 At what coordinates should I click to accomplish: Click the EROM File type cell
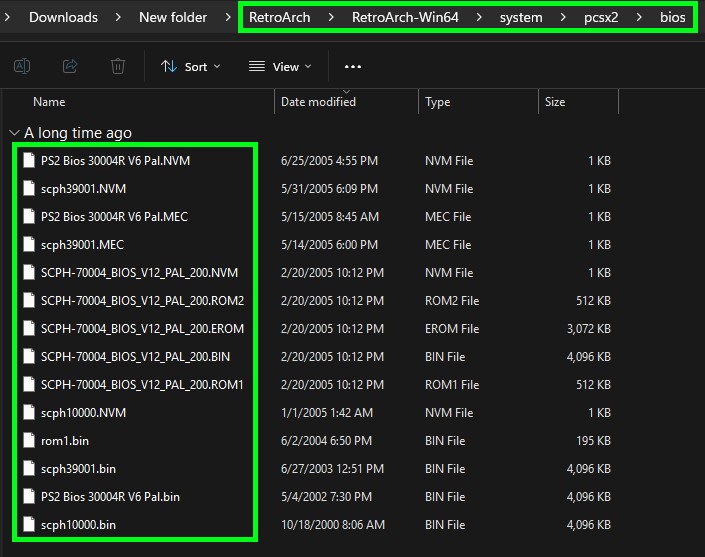tap(452, 329)
